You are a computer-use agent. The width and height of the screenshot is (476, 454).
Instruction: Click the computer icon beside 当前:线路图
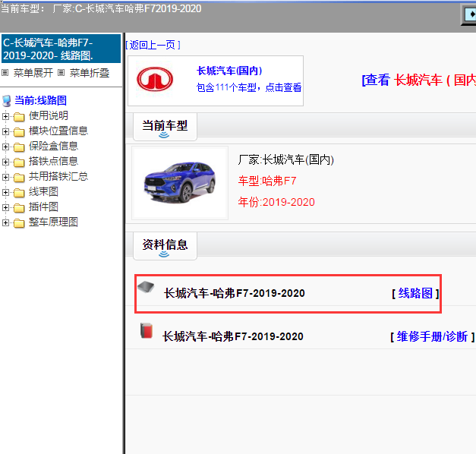tap(6, 101)
